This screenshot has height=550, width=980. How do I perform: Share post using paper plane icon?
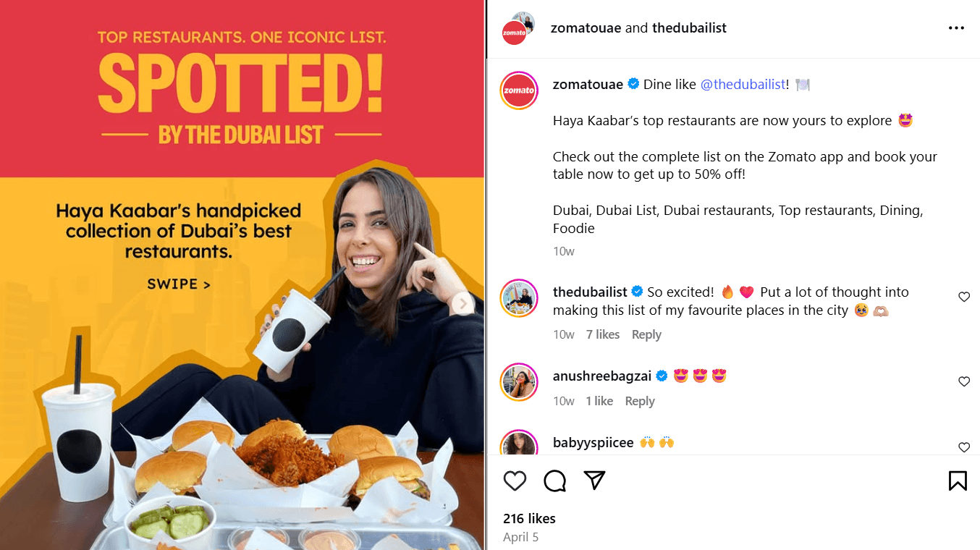(594, 481)
